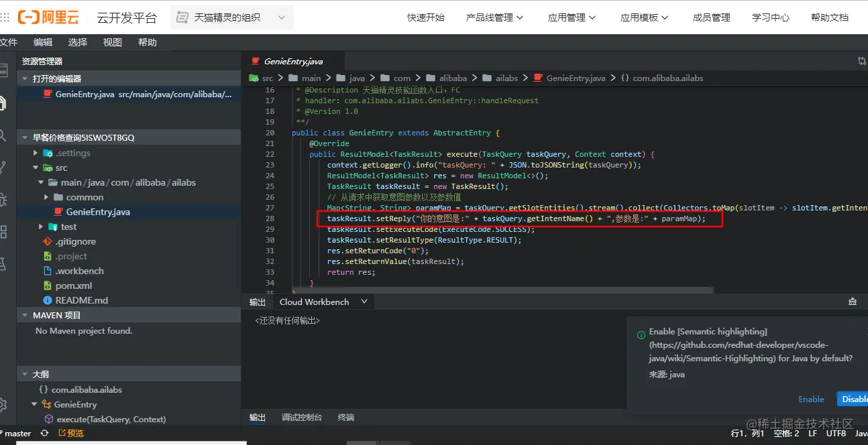This screenshot has height=445, width=868.
Task: Open the 视图 menu
Action: 113,42
